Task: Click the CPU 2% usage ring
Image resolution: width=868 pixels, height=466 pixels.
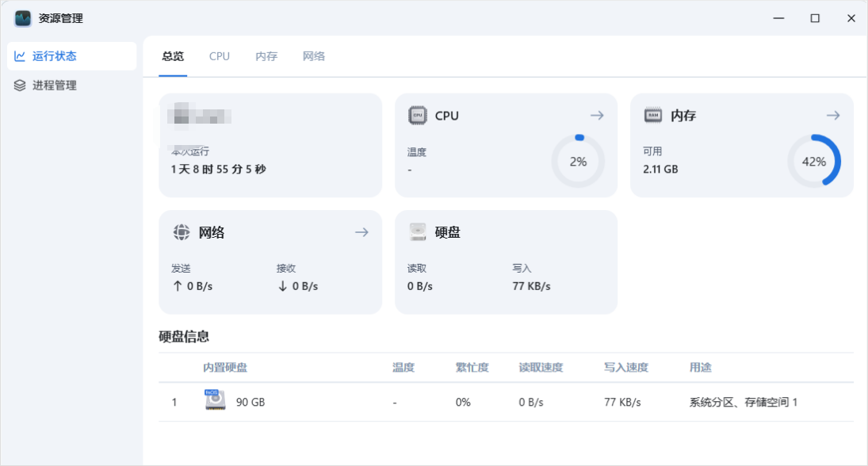Action: [x=578, y=162]
